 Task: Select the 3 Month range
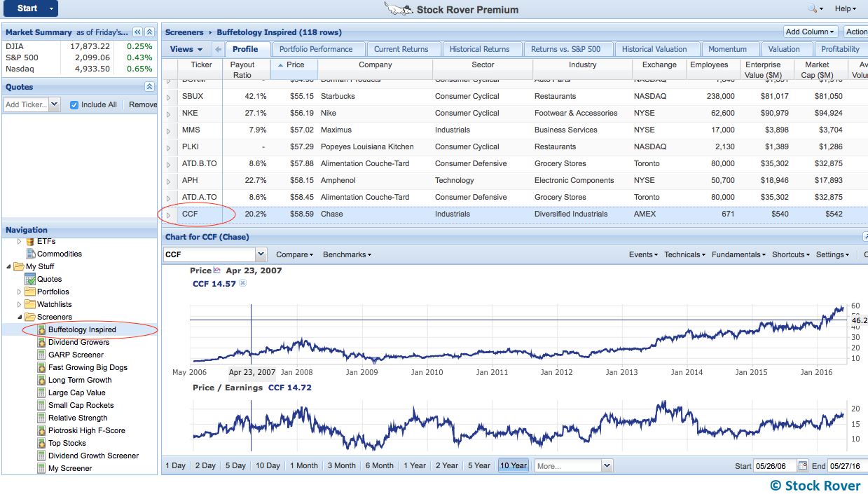342,465
